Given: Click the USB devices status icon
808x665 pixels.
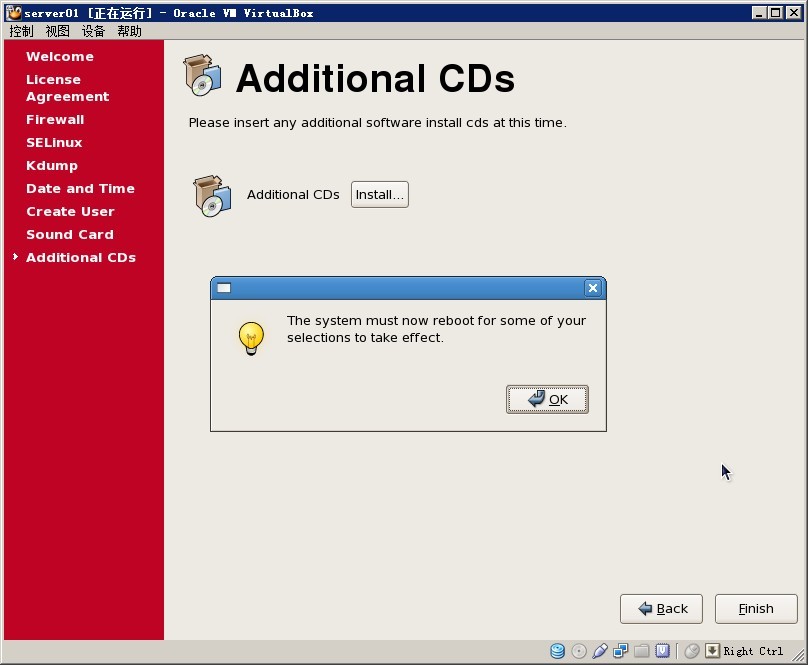Looking at the screenshot, I should [x=599, y=651].
